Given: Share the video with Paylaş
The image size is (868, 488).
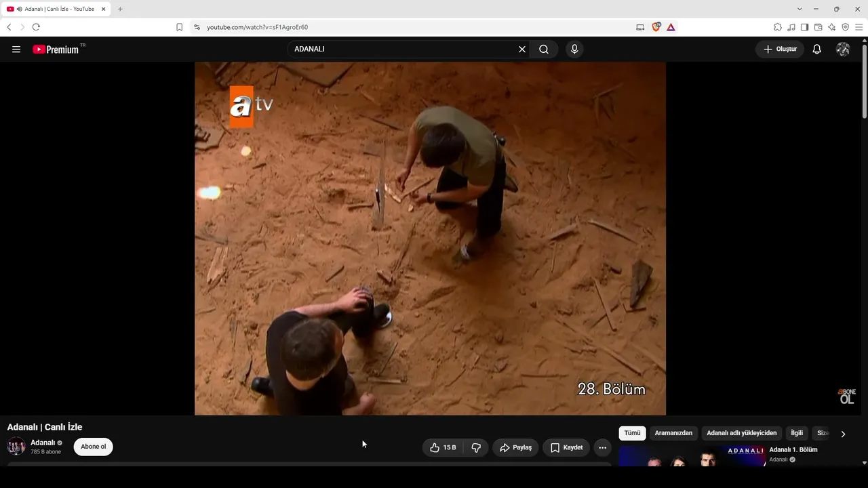Looking at the screenshot, I should pyautogui.click(x=515, y=447).
